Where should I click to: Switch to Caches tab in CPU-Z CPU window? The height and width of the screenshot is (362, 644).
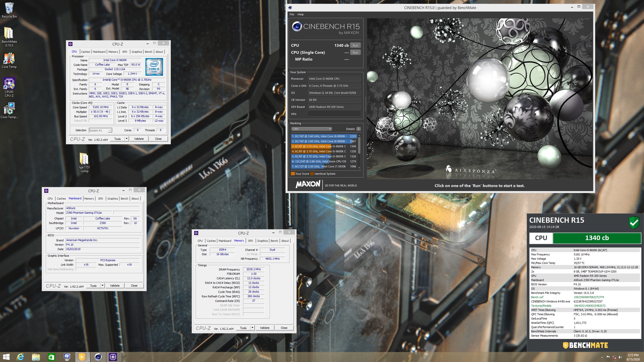pyautogui.click(x=86, y=52)
